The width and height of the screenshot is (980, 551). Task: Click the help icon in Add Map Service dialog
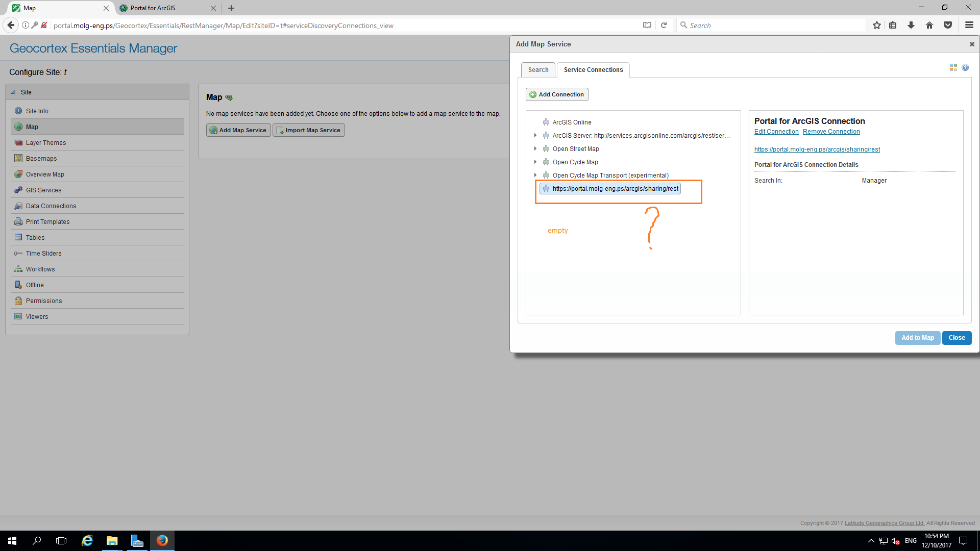965,67
